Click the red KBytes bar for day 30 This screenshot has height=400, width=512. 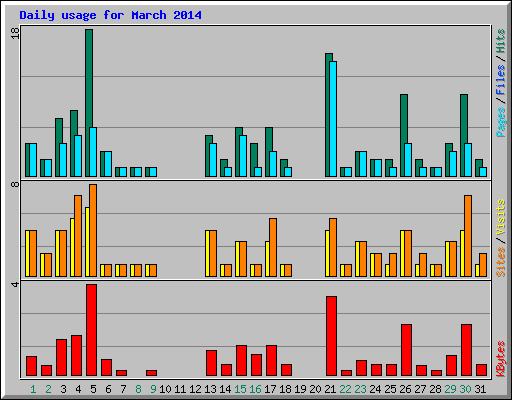pyautogui.click(x=467, y=350)
